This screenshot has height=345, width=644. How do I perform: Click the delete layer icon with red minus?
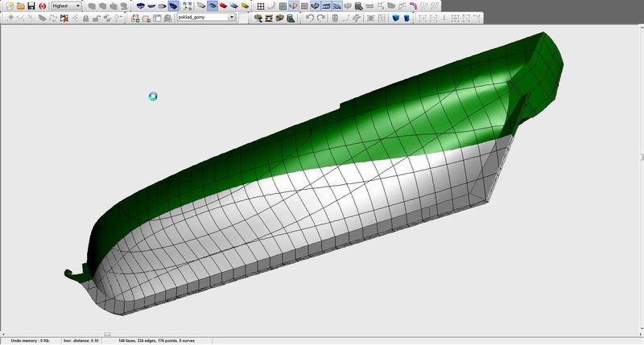click(x=146, y=17)
